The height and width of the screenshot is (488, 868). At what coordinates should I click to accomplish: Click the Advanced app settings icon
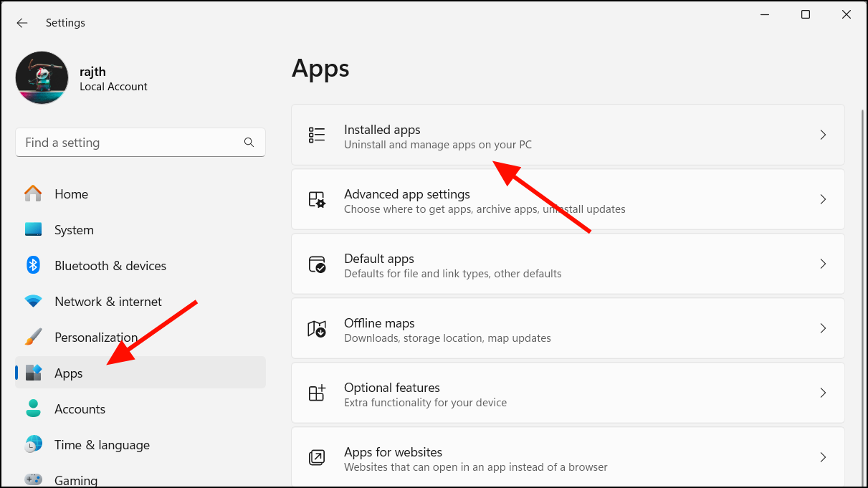(x=316, y=198)
